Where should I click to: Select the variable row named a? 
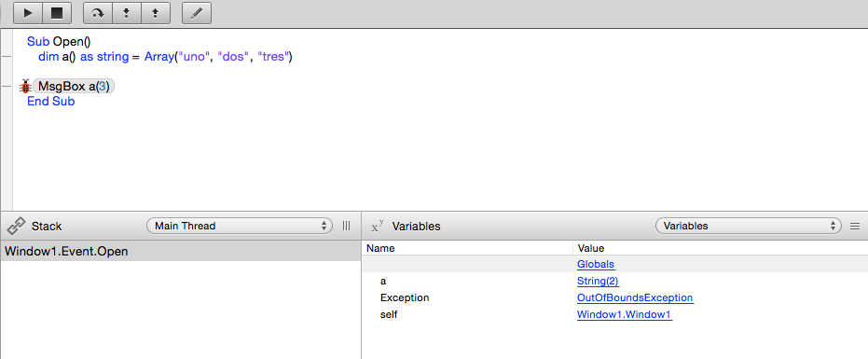615,281
